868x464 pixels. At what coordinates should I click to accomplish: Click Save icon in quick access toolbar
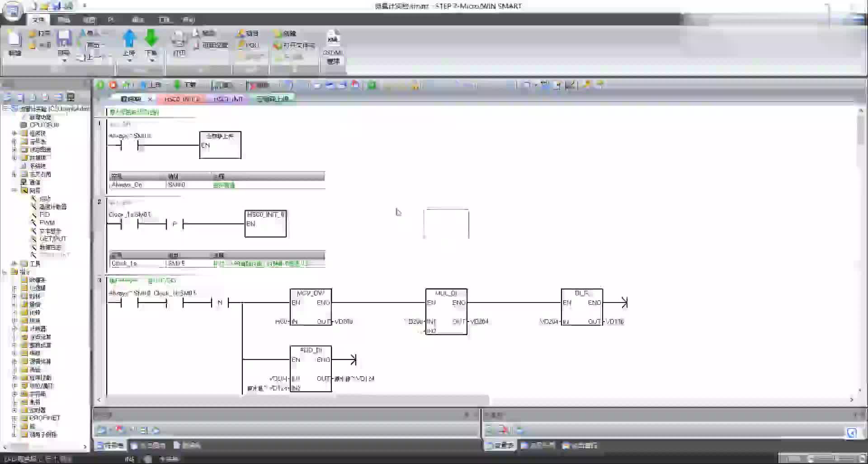56,6
